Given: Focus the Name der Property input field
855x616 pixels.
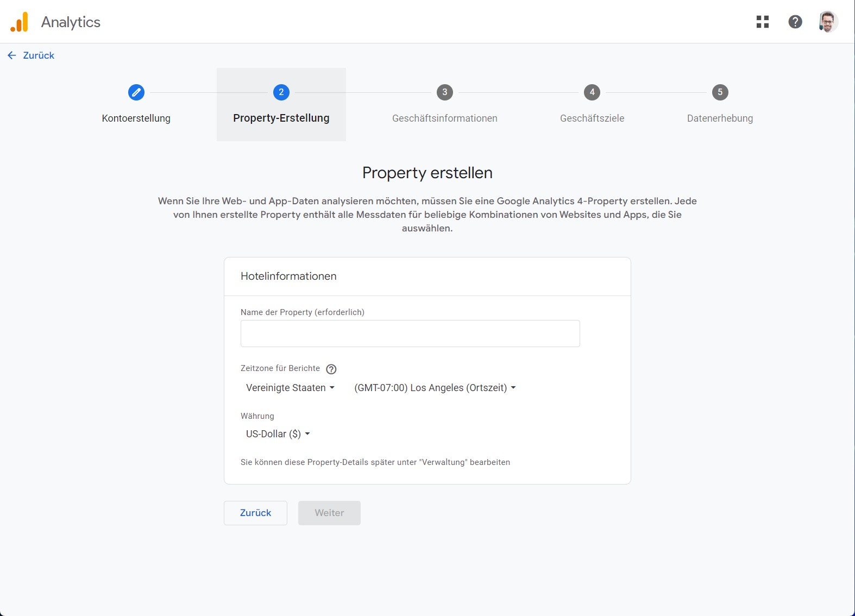Looking at the screenshot, I should [x=410, y=334].
